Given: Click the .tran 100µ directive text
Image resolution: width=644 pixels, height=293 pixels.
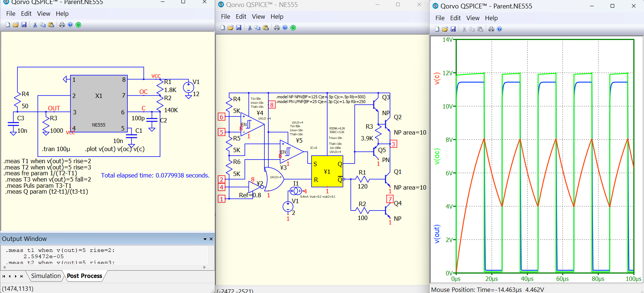Looking at the screenshot, I should point(56,149).
